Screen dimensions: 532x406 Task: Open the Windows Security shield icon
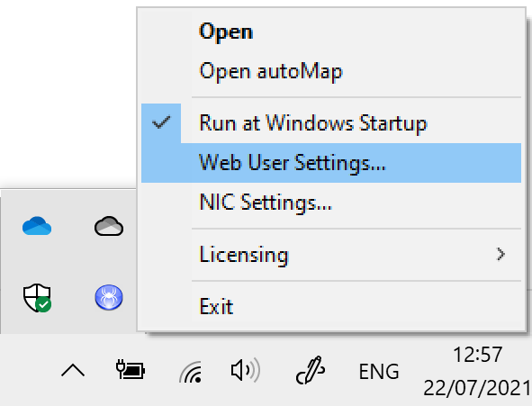click(x=37, y=298)
